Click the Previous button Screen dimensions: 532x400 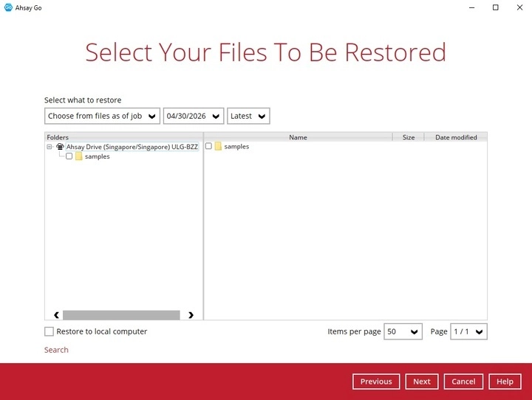tap(376, 382)
